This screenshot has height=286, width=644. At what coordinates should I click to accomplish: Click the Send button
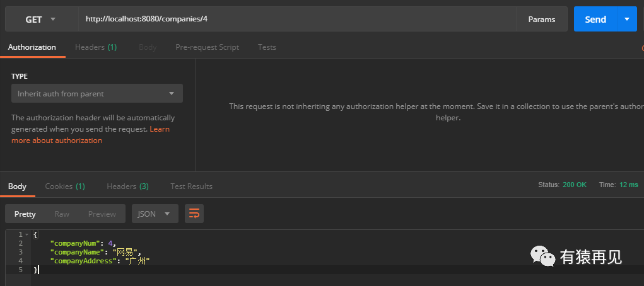tap(595, 20)
